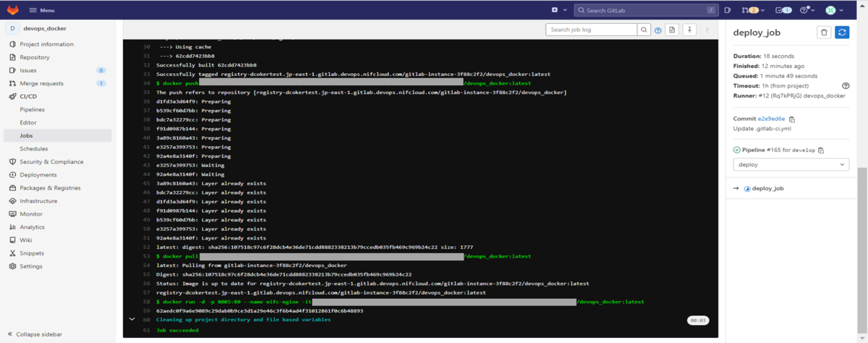This screenshot has width=868, height=343.
Task: Open Settings in sidebar
Action: (58, 266)
